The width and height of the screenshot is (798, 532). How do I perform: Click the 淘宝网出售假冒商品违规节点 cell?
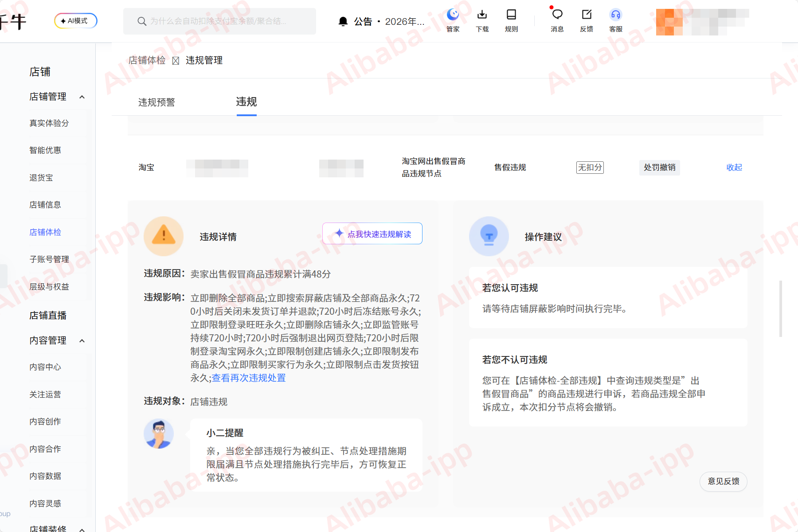434,167
